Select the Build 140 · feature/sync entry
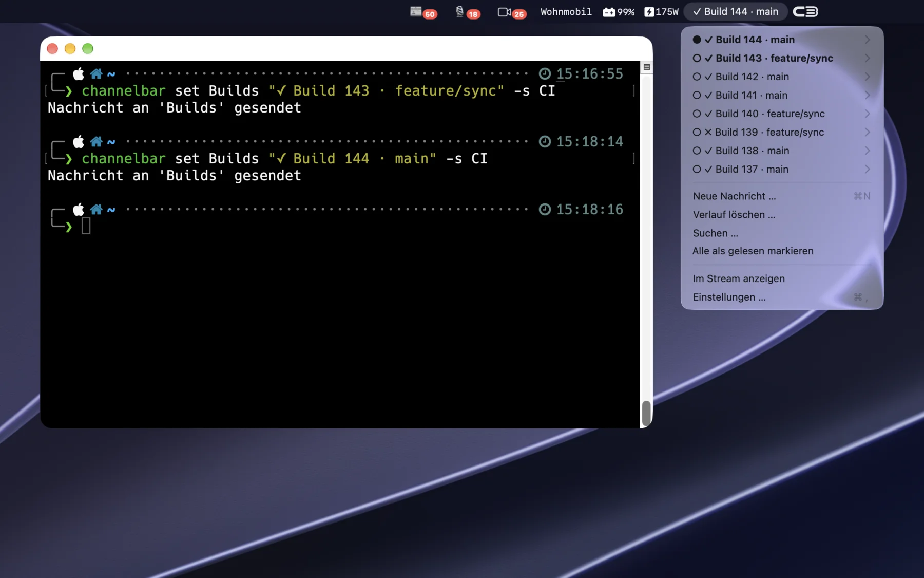 click(782, 114)
